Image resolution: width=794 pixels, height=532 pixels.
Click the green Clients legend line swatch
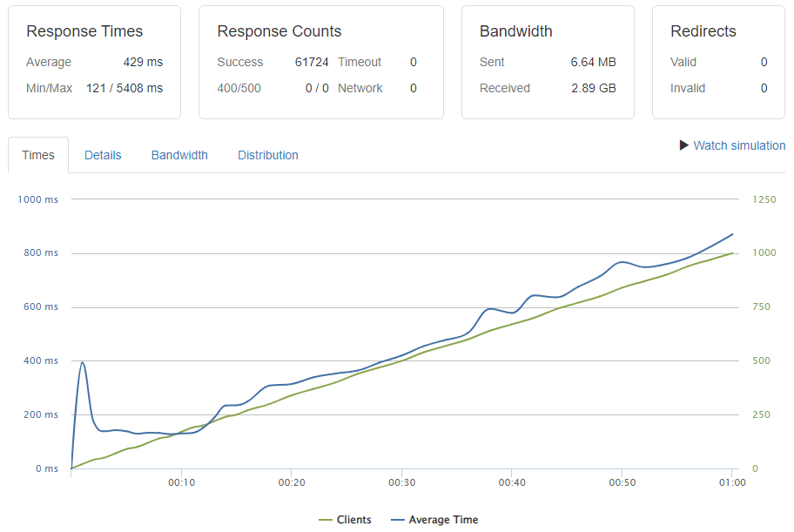click(326, 520)
